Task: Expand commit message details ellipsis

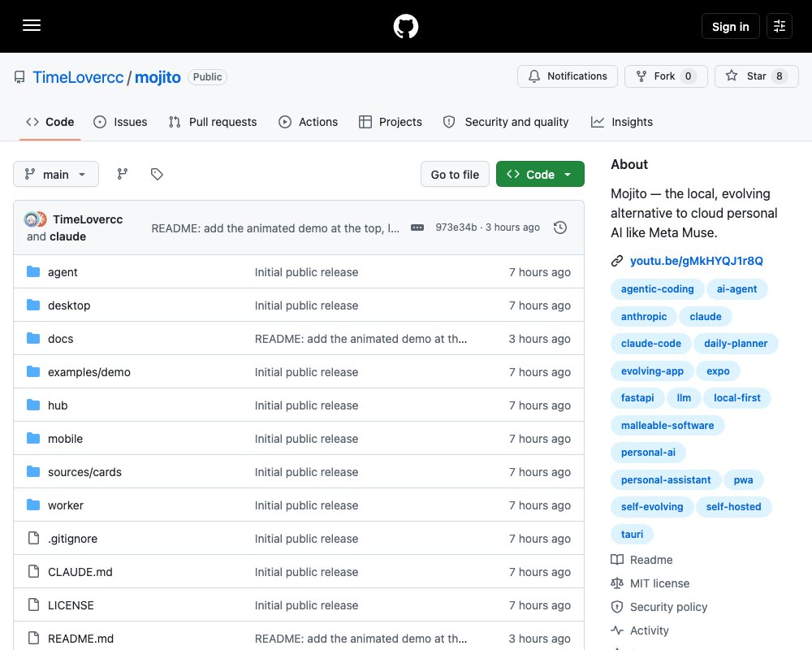Action: [x=417, y=227]
